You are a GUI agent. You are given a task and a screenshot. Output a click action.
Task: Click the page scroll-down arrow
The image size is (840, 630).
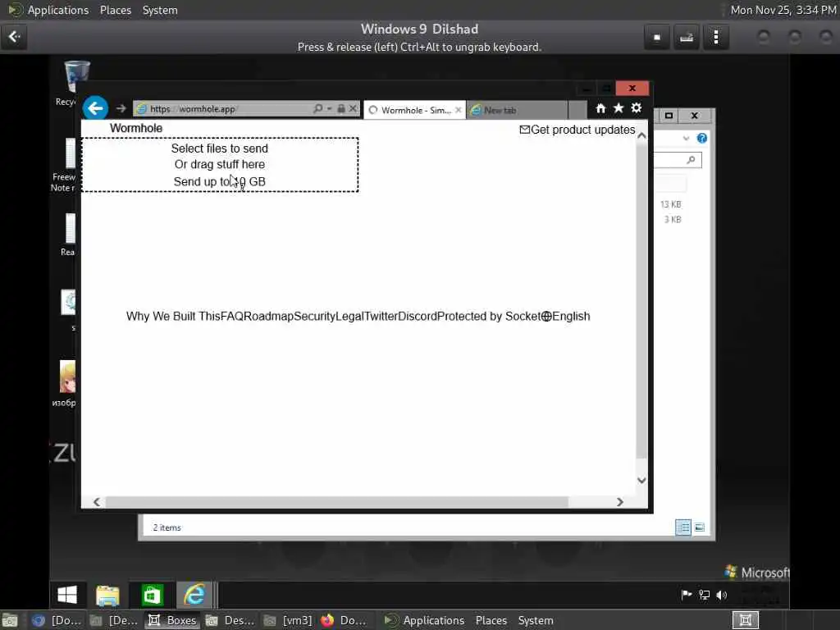[641, 481]
